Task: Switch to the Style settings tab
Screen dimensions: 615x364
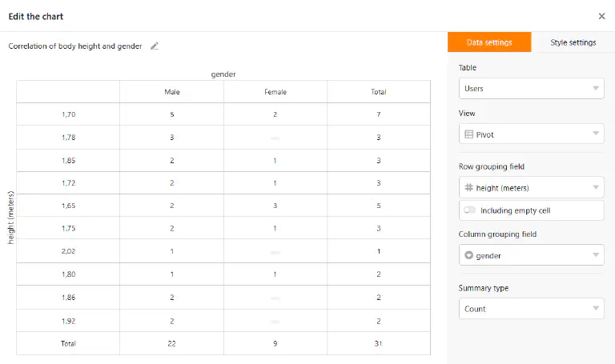Action: tap(573, 42)
